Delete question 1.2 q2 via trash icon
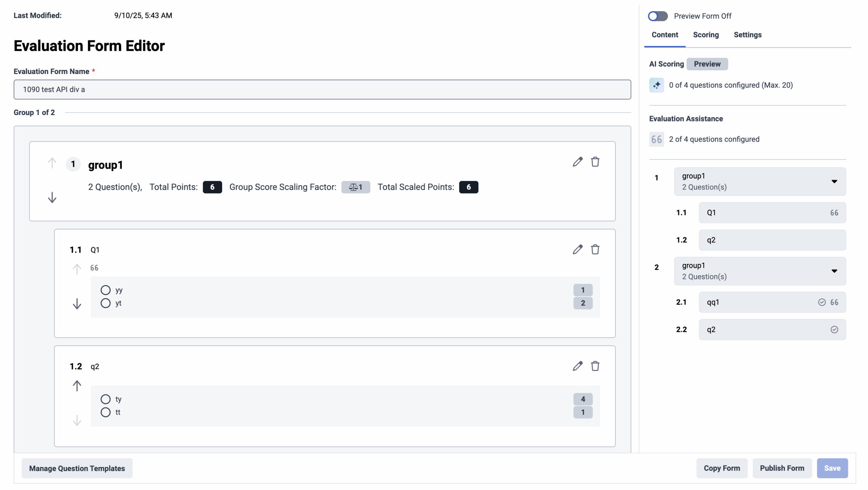Screen dimensions: 868x490 point(595,366)
